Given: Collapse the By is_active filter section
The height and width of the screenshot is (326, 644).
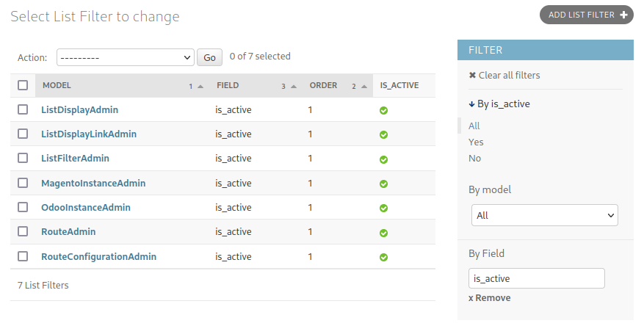Looking at the screenshot, I should pos(499,104).
